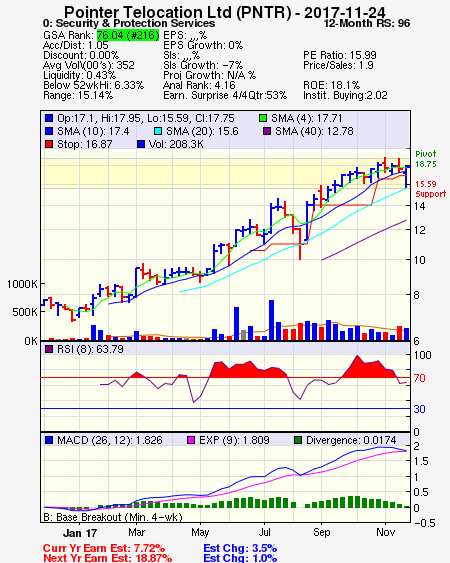
Task: Click the Nov date axis label
Action: pyautogui.click(x=385, y=532)
